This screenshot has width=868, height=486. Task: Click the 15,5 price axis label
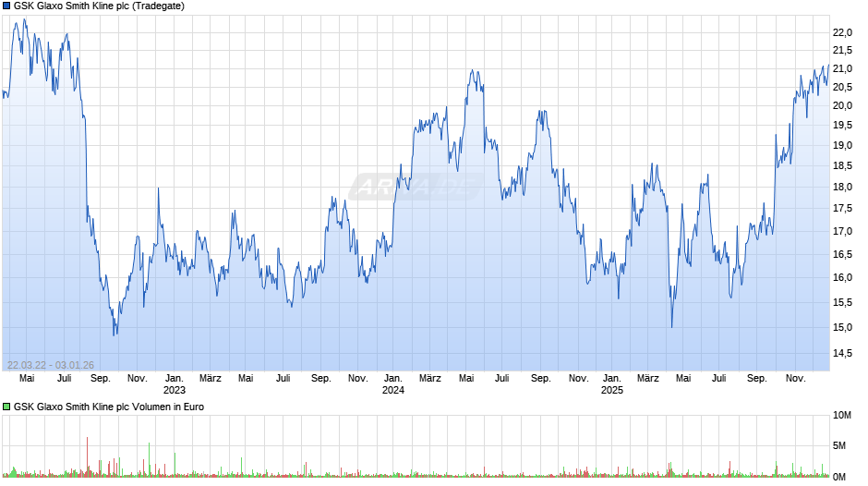842,303
